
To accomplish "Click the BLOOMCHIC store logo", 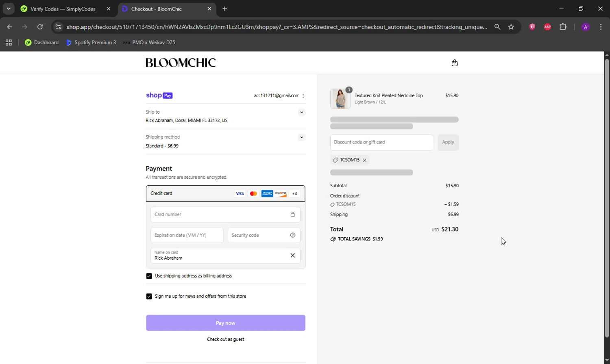I will coord(181,63).
